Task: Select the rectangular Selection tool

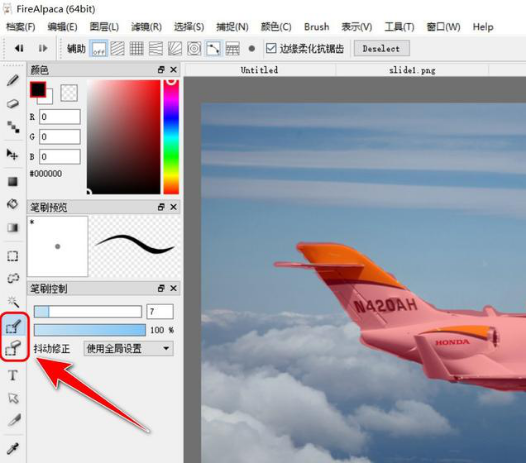Action: [13, 256]
